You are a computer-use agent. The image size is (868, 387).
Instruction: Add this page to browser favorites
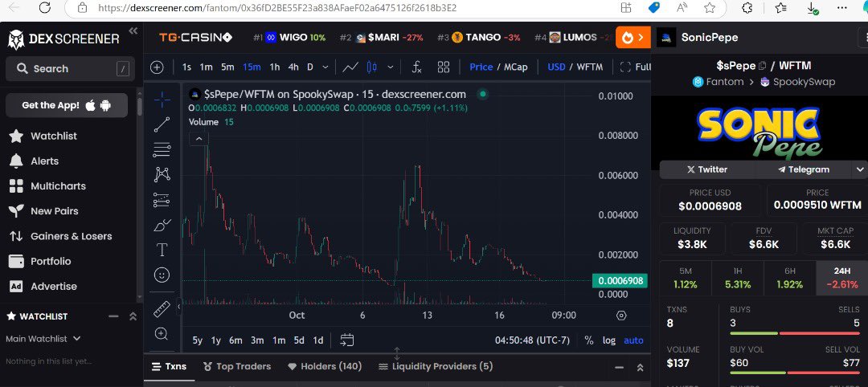[710, 8]
